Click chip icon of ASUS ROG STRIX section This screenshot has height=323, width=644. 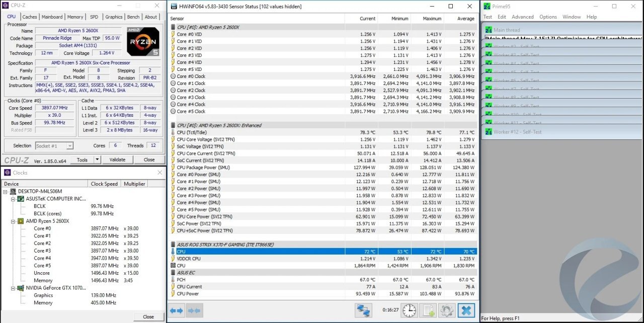pyautogui.click(x=173, y=245)
